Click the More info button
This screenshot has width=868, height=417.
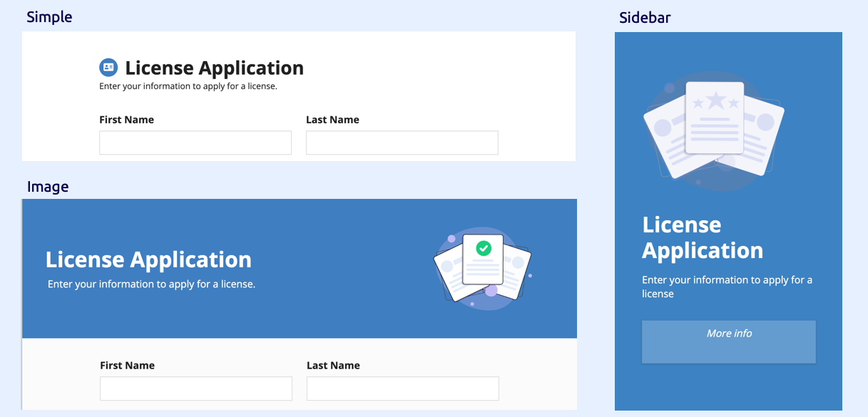tap(729, 342)
